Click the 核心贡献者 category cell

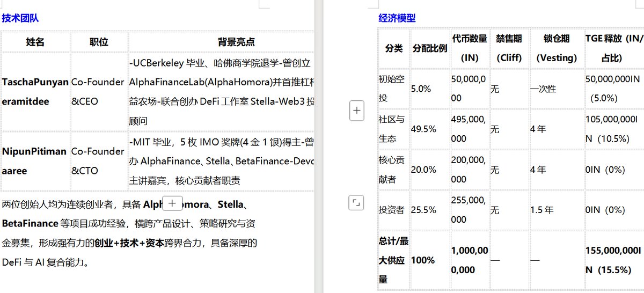pyautogui.click(x=394, y=169)
